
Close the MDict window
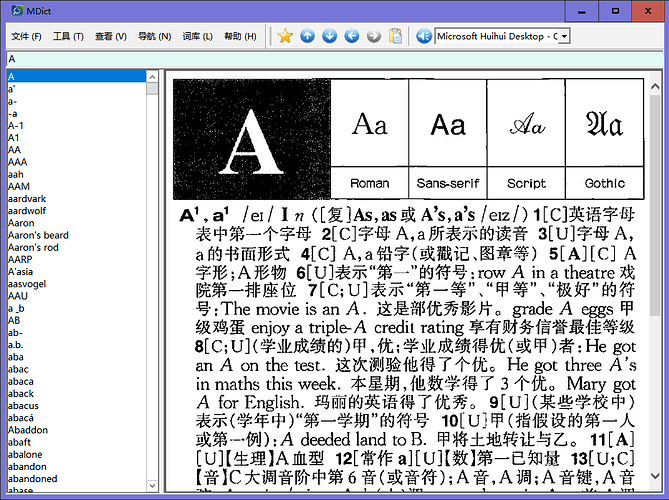coord(648,11)
